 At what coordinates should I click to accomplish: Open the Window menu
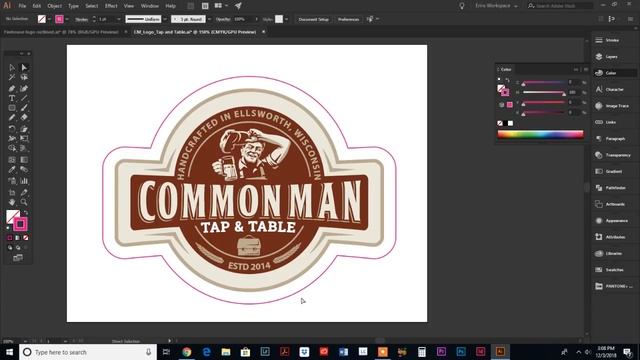pyautogui.click(x=149, y=6)
